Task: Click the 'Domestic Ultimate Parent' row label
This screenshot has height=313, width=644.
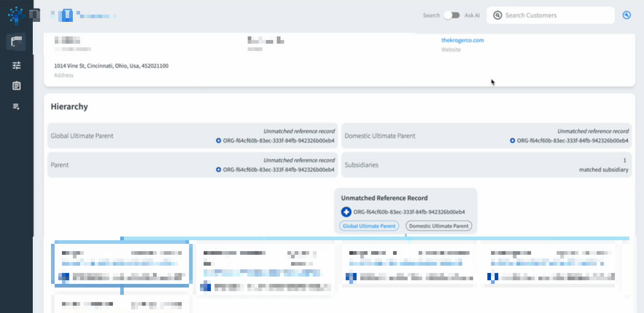Action: tap(380, 136)
